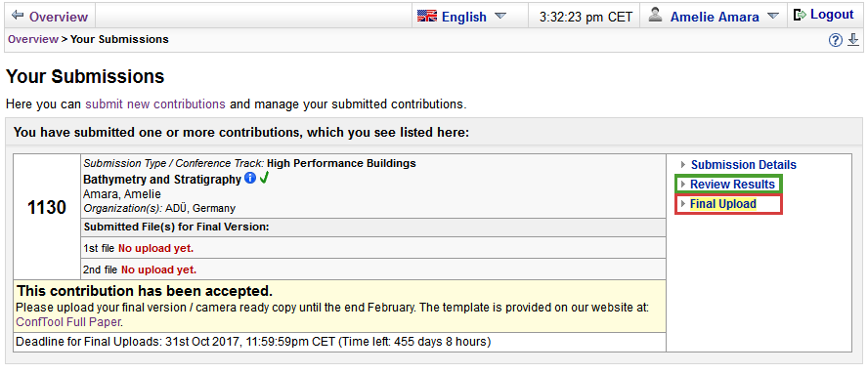Viewport: 868px width, 373px height.
Task: Select Overview in the breadcrumb trail
Action: 32,39
